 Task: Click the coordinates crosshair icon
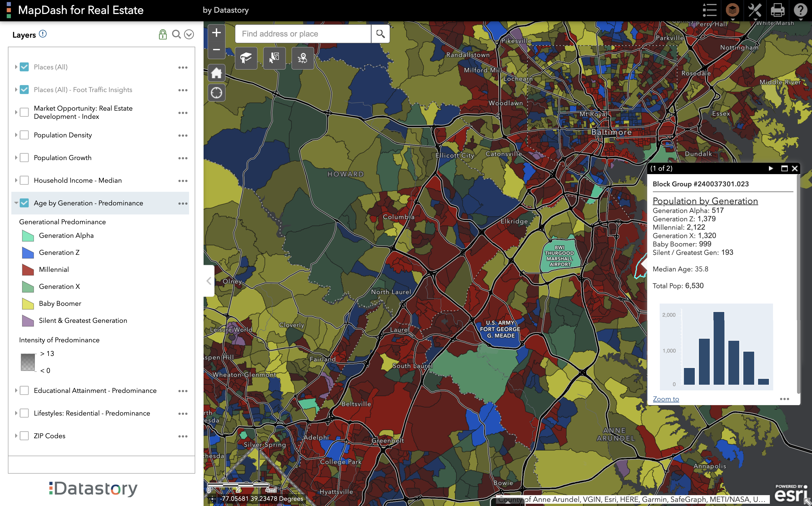[212, 499]
